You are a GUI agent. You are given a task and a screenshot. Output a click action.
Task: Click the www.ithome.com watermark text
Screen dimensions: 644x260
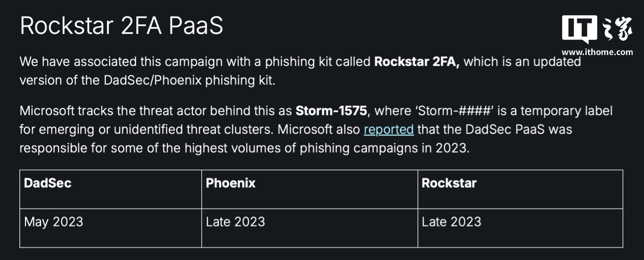coord(597,52)
